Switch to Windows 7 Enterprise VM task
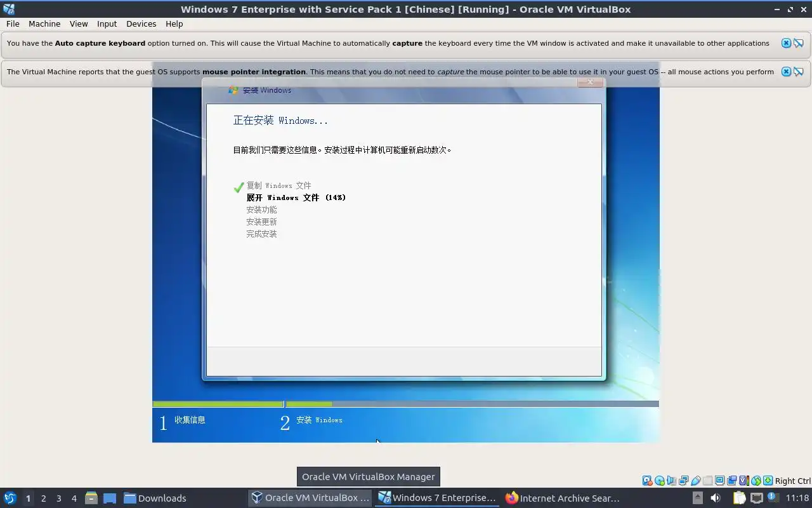The width and height of the screenshot is (812, 508). (437, 498)
